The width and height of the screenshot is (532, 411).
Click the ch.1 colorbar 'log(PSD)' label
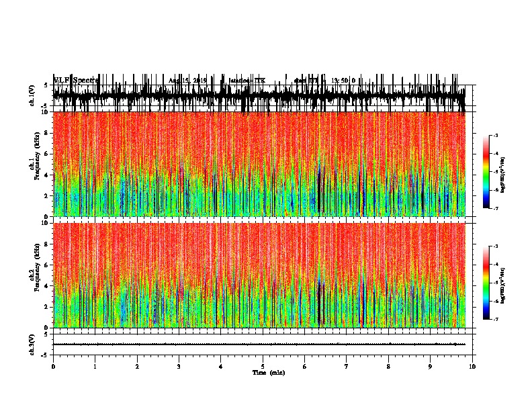coord(502,175)
